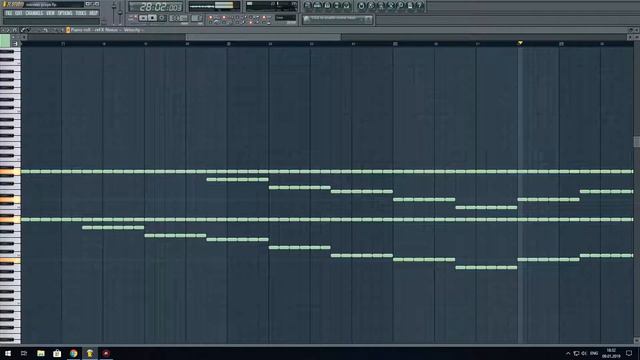Select the top sustained note row

click(x=327, y=171)
